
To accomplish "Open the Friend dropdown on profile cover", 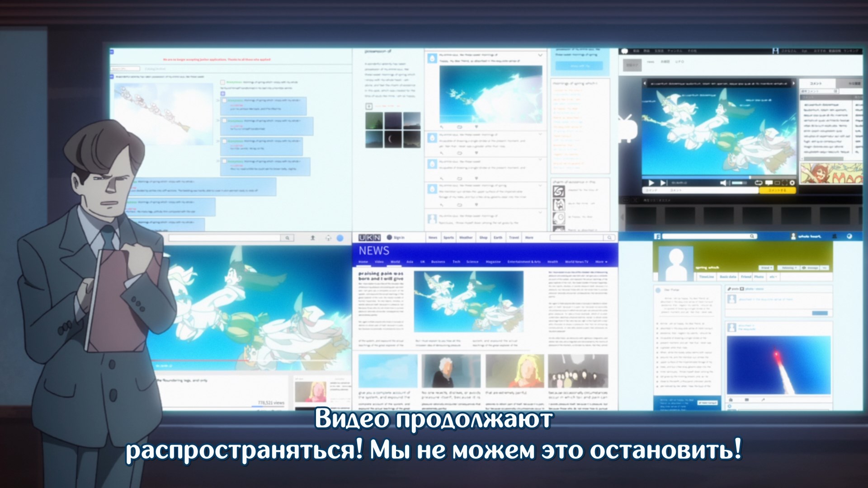I will pyautogui.click(x=766, y=268).
